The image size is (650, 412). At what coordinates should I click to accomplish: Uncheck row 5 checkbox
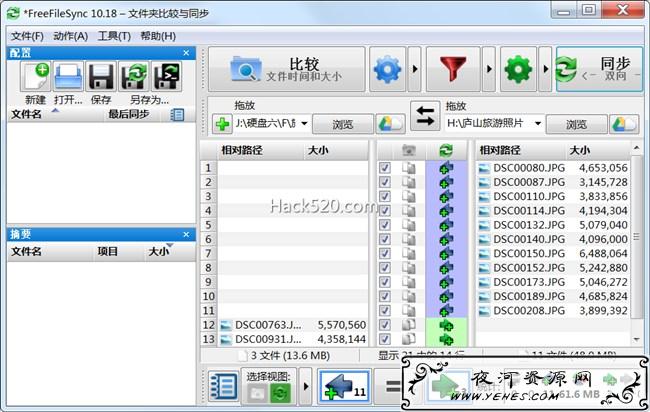point(385,225)
